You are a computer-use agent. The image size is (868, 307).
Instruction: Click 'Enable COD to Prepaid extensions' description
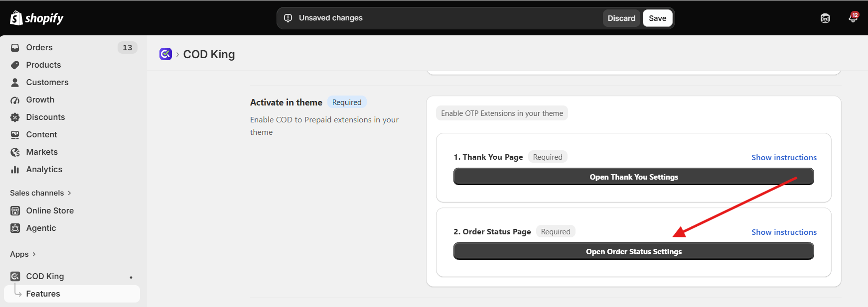coord(324,126)
